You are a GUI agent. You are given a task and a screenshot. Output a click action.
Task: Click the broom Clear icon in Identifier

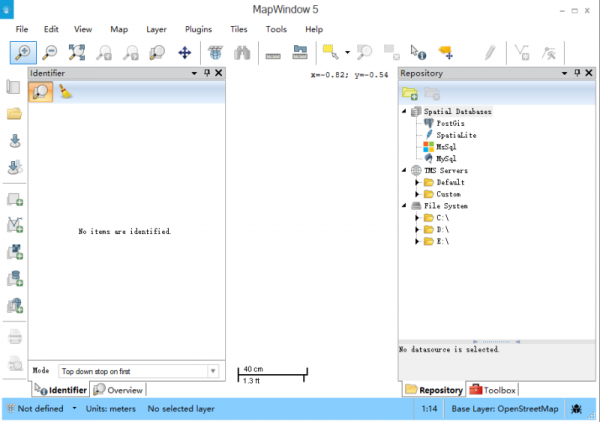pos(65,92)
